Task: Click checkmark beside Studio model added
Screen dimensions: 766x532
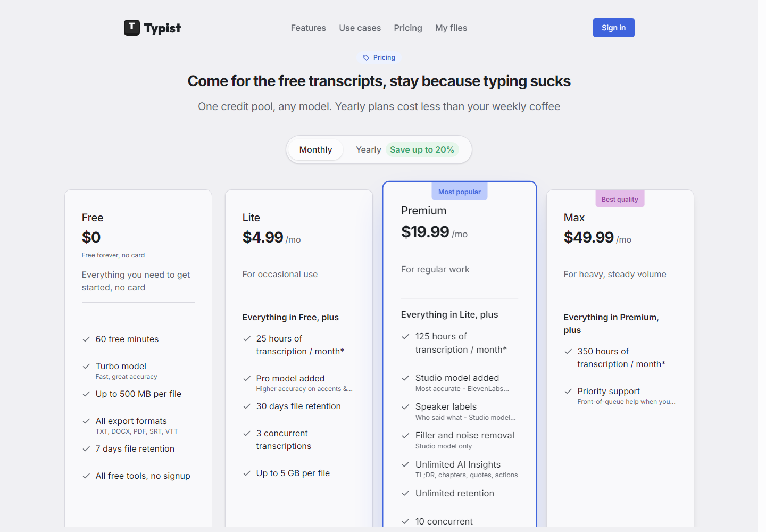Action: [405, 378]
